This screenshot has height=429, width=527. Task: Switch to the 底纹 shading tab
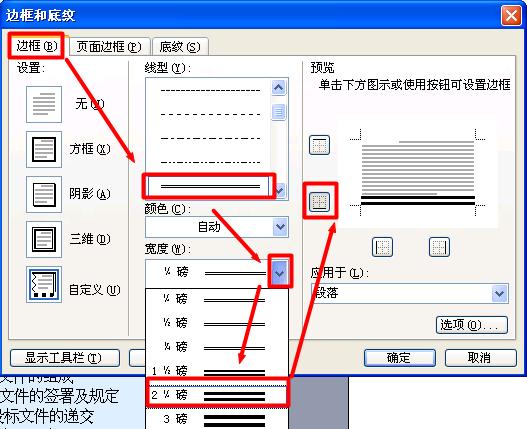[x=180, y=46]
